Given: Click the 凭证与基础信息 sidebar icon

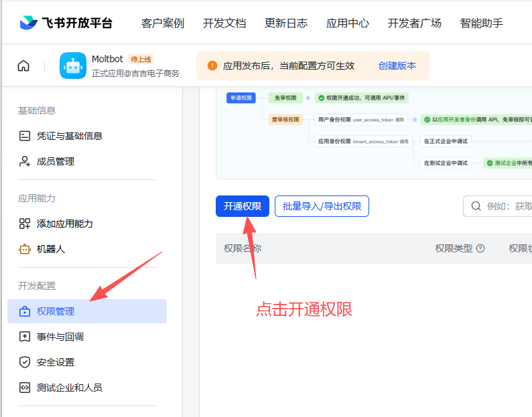Looking at the screenshot, I should pos(25,136).
